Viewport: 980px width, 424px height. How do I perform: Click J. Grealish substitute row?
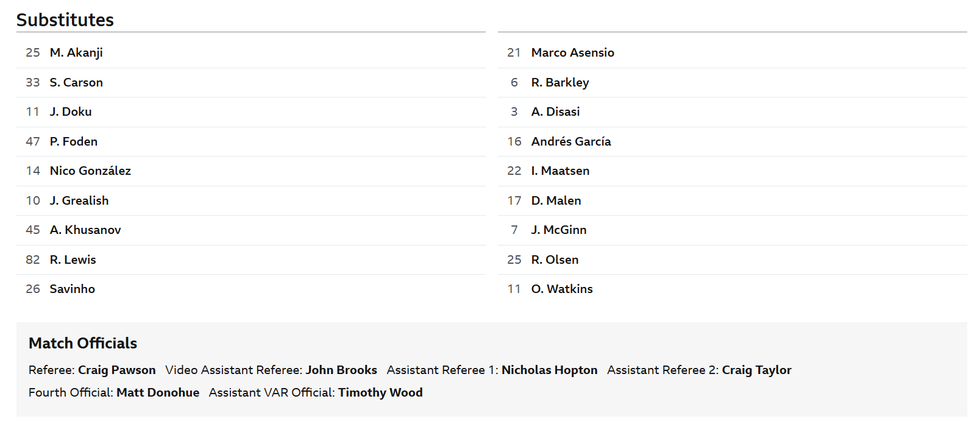(x=251, y=200)
